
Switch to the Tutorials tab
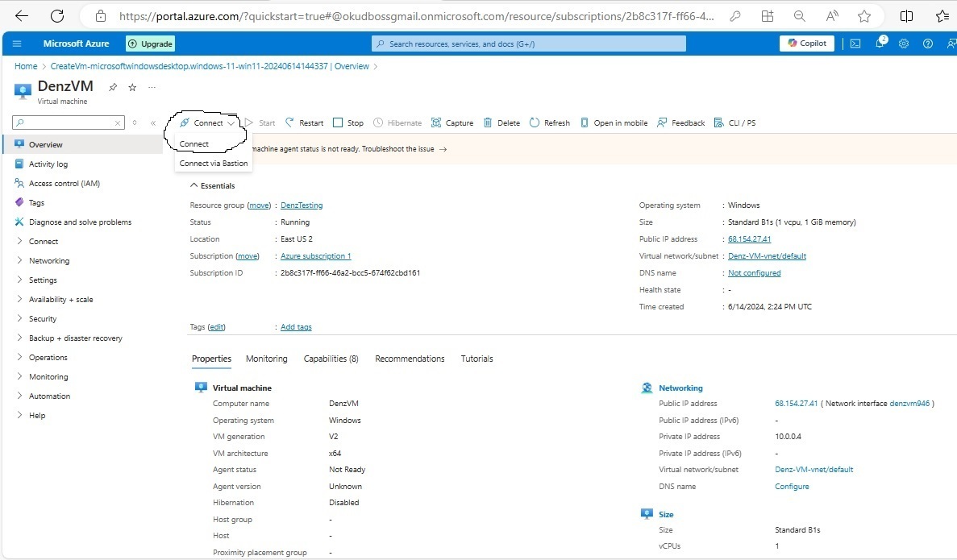click(476, 359)
